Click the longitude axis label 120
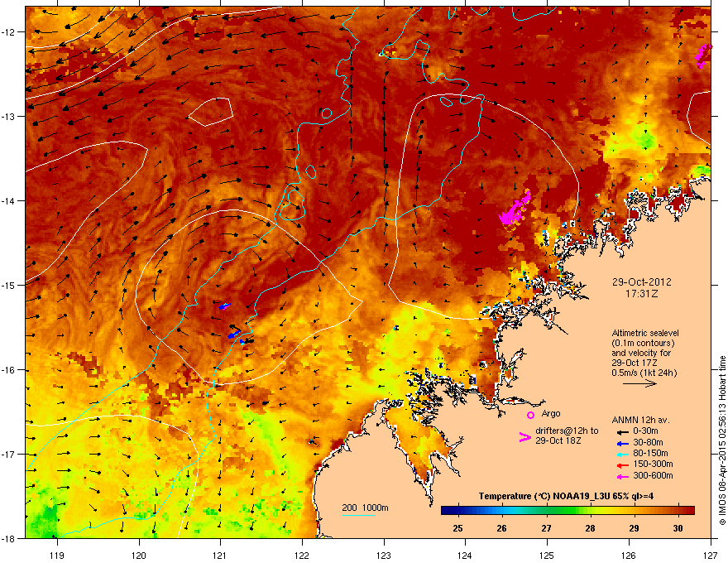 (139, 555)
